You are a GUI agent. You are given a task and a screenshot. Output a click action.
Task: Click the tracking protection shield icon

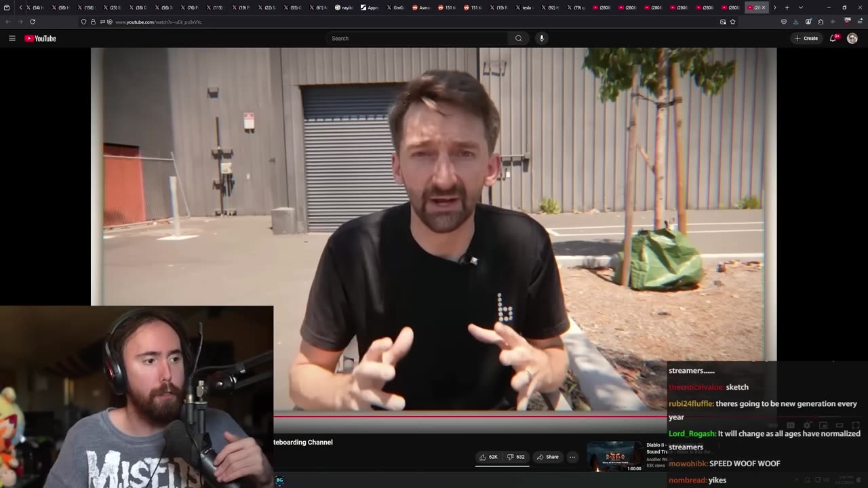[x=83, y=22]
